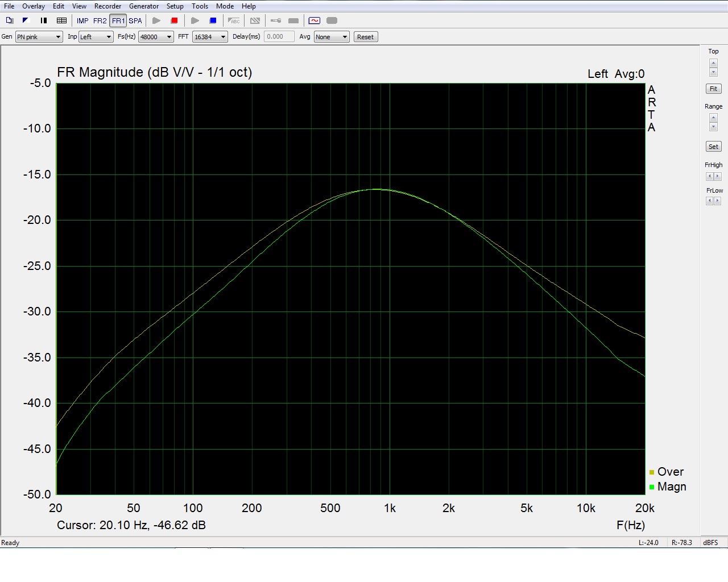Screen dimensions: 728x582
Task: Click the blue stop square icon
Action: point(213,20)
